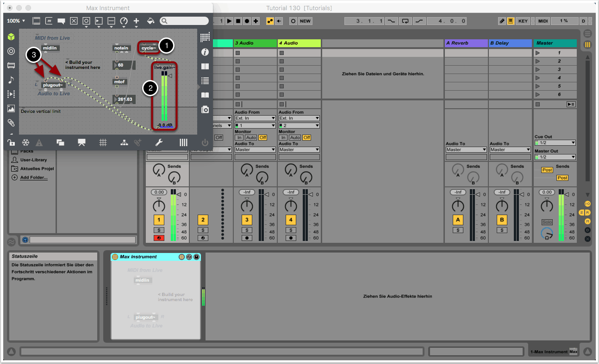Click the Add Folder link in browser
Image resolution: width=599 pixels, height=364 pixels.
click(x=33, y=178)
